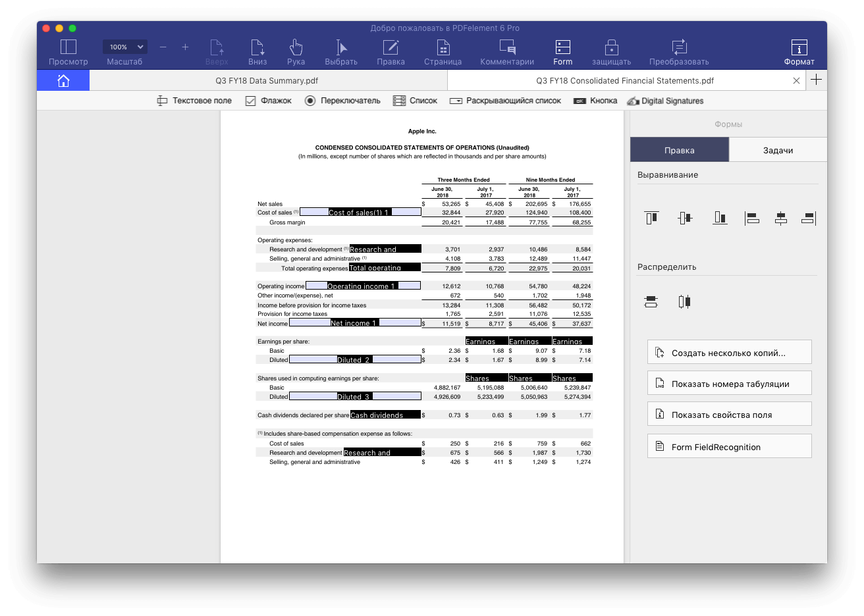Select the Cash dividends form field
864x616 pixels.
click(385, 415)
